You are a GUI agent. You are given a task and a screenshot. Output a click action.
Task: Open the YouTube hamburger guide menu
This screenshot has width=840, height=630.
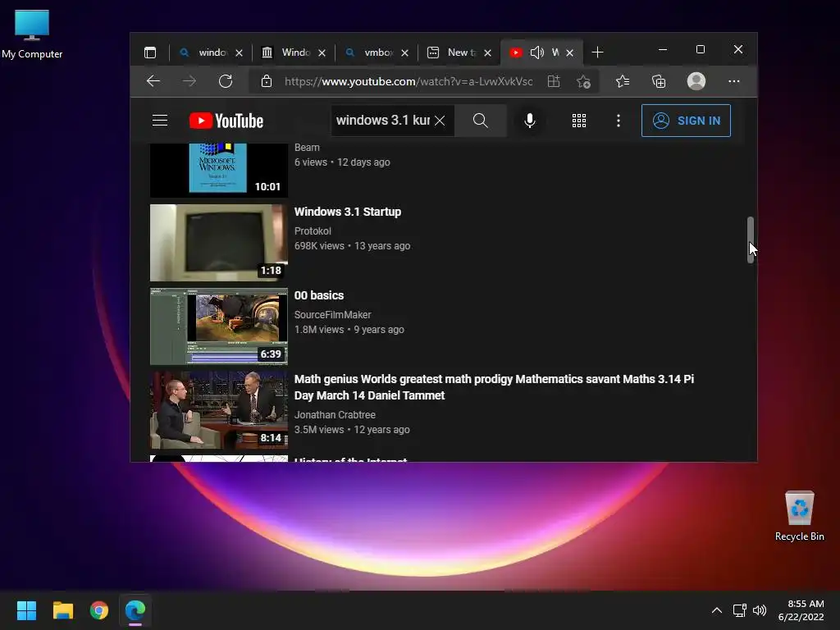coord(160,121)
